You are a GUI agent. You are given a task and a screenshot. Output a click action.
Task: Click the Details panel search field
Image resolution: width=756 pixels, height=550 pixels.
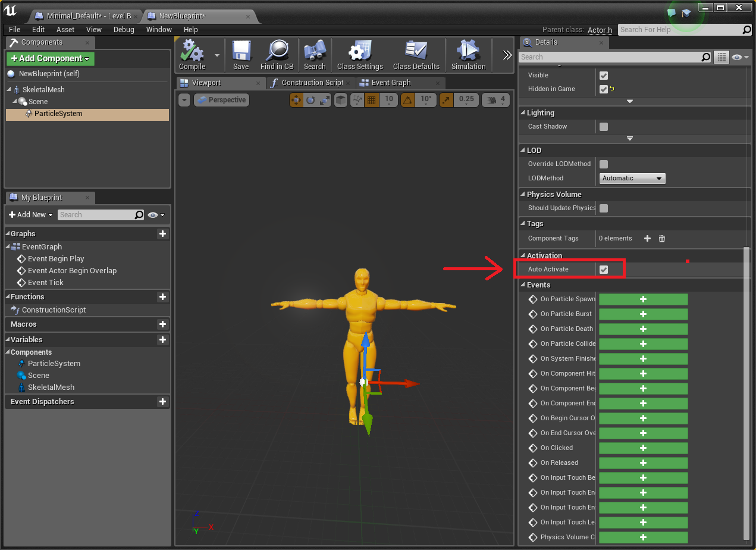click(x=610, y=57)
